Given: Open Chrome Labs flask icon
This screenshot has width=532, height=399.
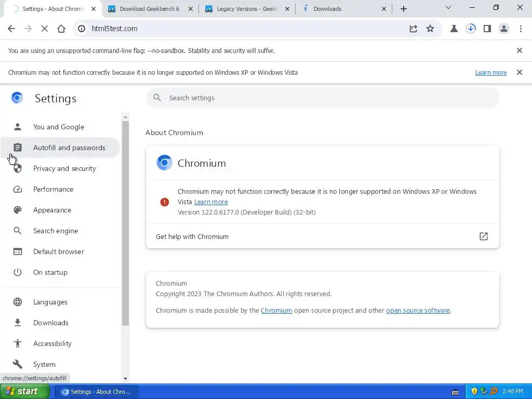Looking at the screenshot, I should [454, 29].
